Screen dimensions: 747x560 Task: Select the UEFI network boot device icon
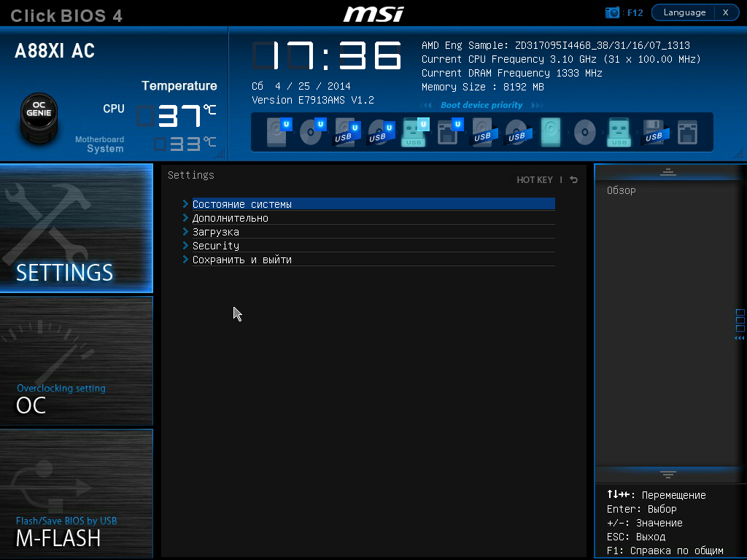pyautogui.click(x=450, y=132)
